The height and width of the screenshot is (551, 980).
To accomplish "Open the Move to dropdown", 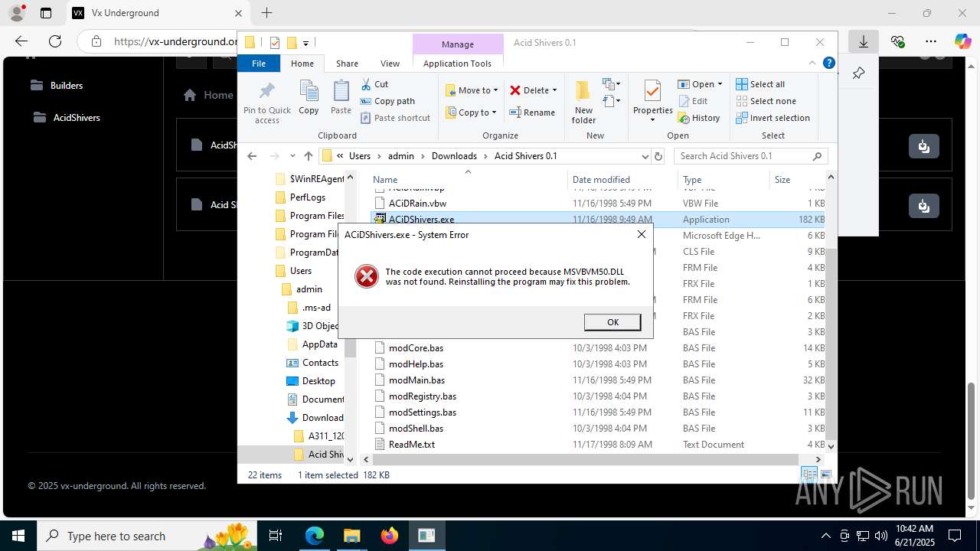I will point(472,90).
